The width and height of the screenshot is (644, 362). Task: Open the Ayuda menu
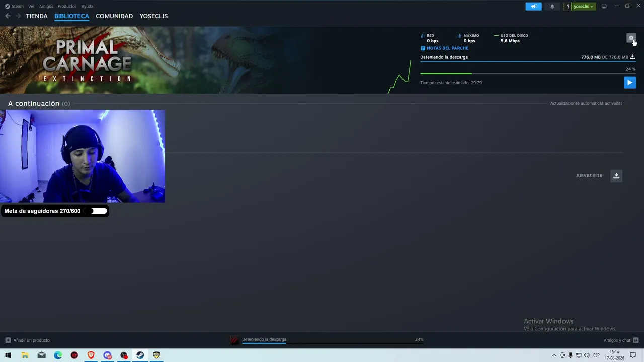[x=87, y=6]
